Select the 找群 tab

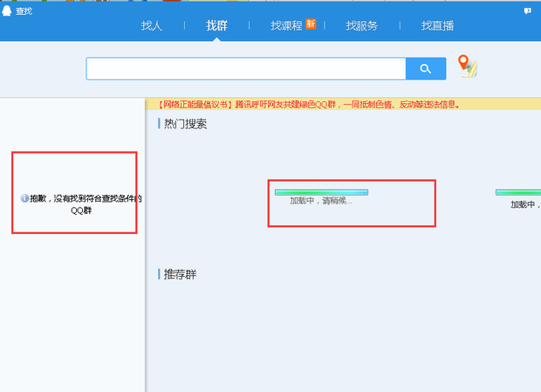pos(216,25)
